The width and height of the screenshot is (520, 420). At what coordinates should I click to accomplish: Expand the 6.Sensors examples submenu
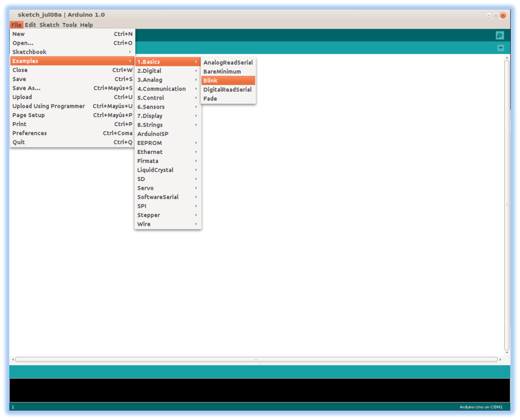point(168,106)
